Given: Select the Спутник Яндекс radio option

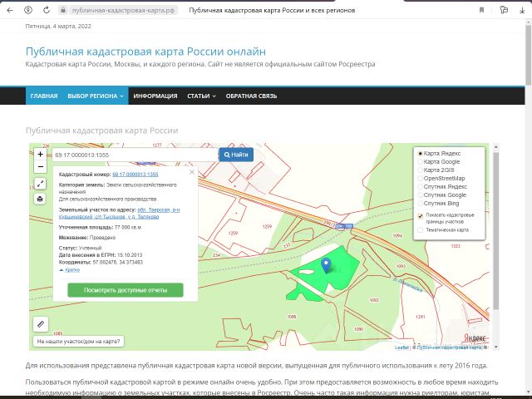Looking at the screenshot, I should tap(421, 186).
